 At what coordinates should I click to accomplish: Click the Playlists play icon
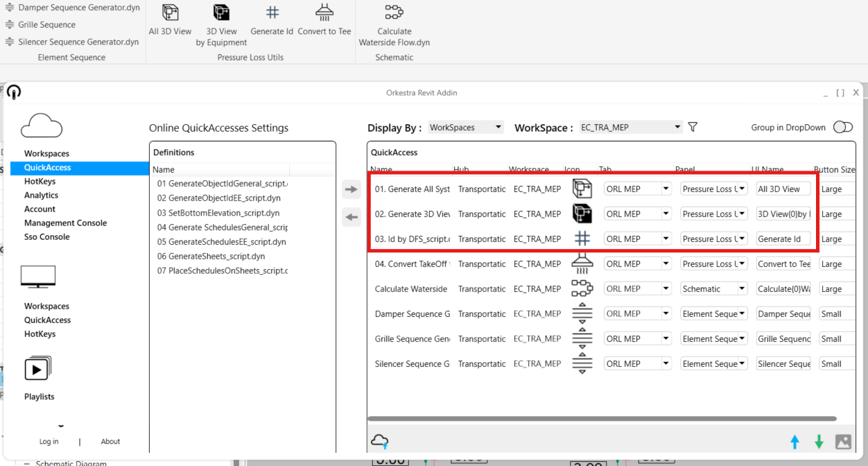(37, 369)
